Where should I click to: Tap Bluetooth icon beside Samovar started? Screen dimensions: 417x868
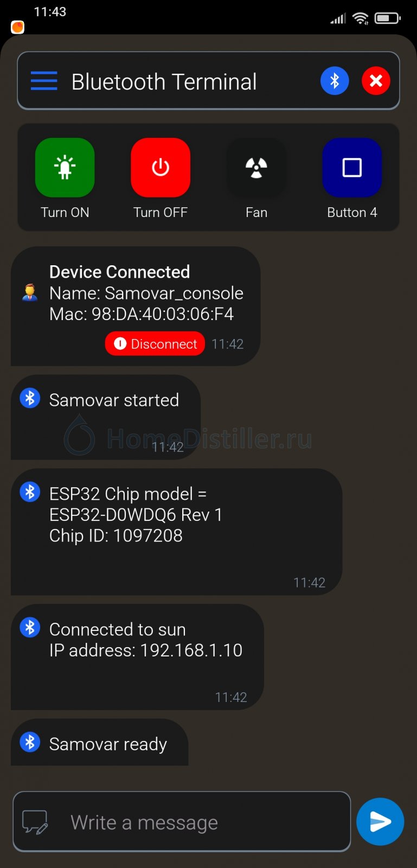[x=30, y=398]
